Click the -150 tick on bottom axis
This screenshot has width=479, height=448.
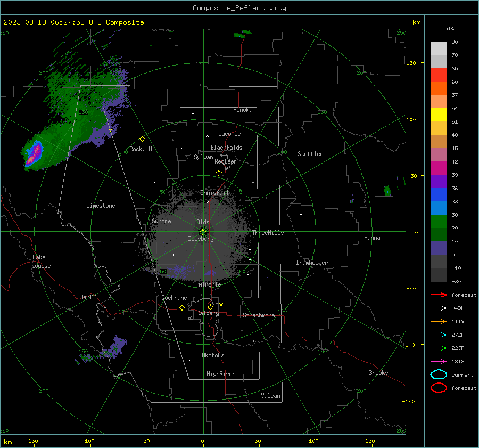31,441
